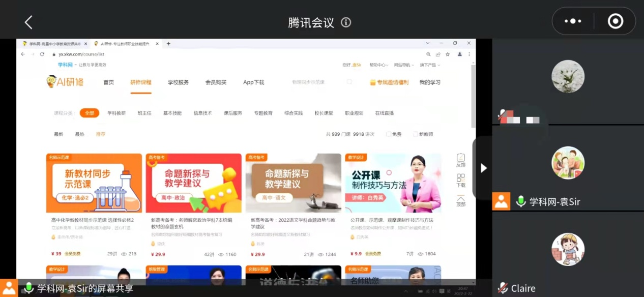Open a new browser tab with plus button
Image resolution: width=644 pixels, height=297 pixels.
[x=168, y=44]
